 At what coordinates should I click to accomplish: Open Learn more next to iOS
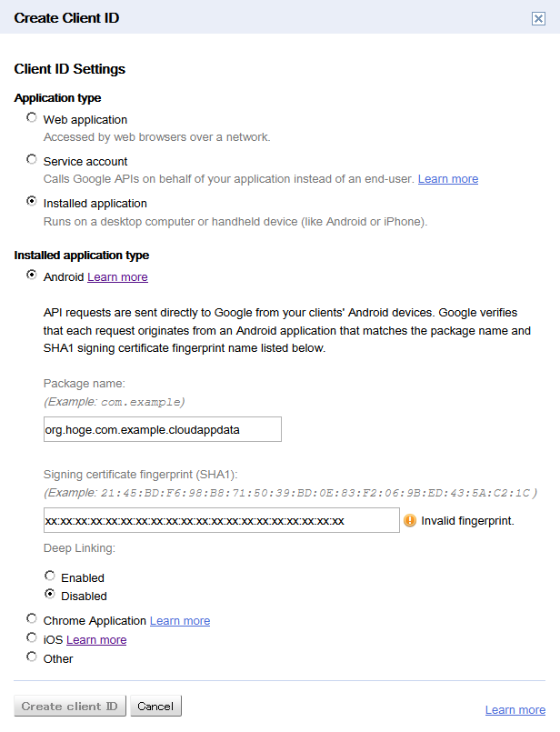click(95, 639)
